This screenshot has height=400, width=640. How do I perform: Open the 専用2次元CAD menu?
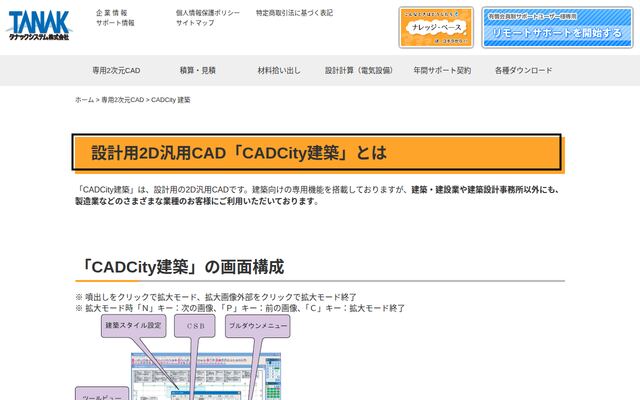(116, 70)
